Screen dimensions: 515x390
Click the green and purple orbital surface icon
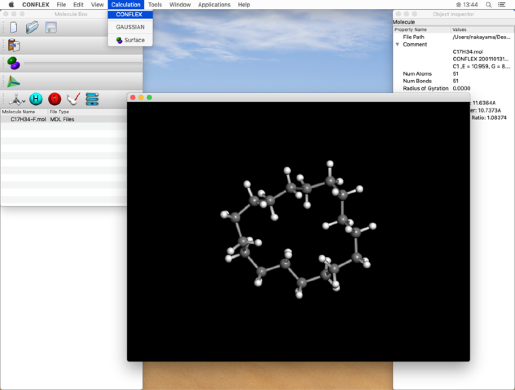pyautogui.click(x=14, y=63)
